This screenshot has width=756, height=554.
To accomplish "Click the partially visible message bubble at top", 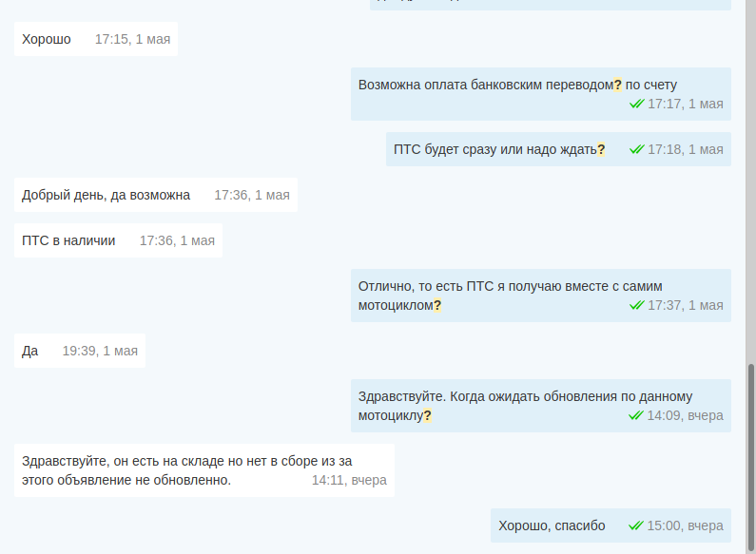I will click(x=550, y=4).
